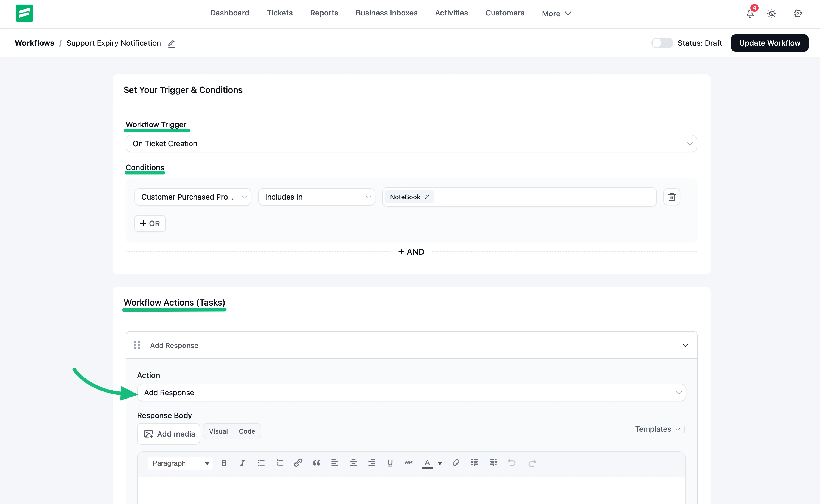The width and height of the screenshot is (820, 504).
Task: Insert a bulleted list
Action: click(261, 463)
